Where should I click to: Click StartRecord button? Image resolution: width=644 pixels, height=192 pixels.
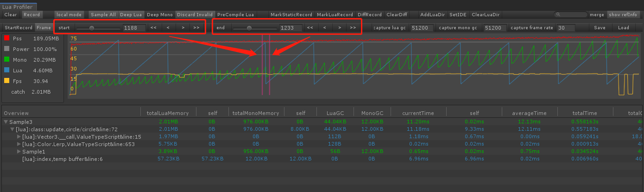[19, 28]
